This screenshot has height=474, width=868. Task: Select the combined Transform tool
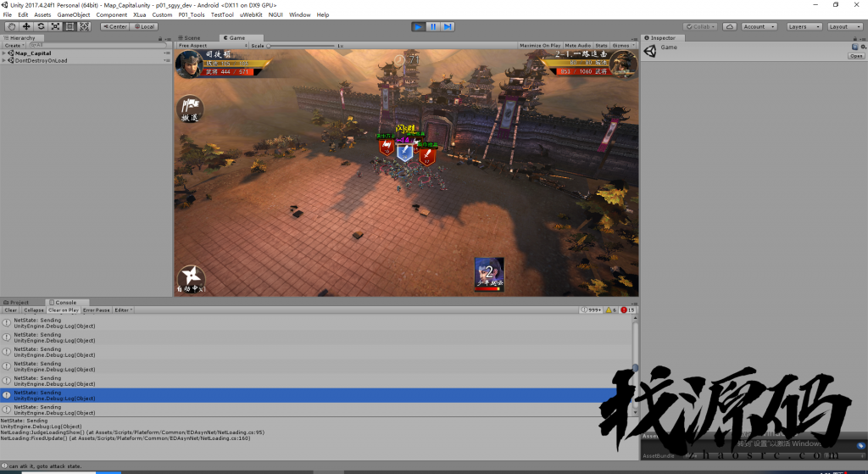(84, 26)
